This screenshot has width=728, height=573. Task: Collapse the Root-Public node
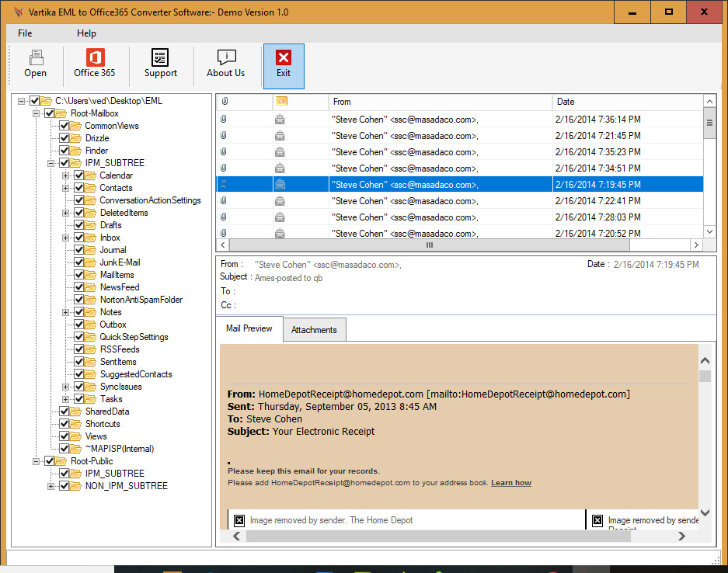pos(37,461)
